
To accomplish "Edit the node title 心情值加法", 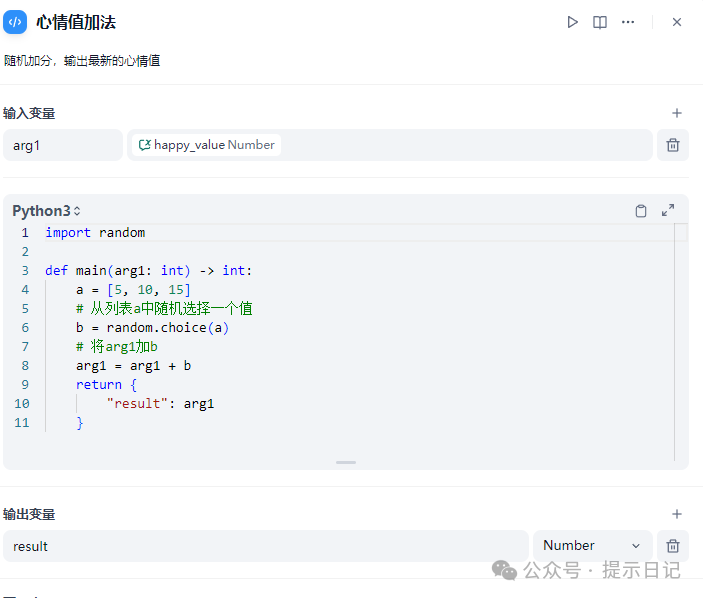I will click(76, 22).
